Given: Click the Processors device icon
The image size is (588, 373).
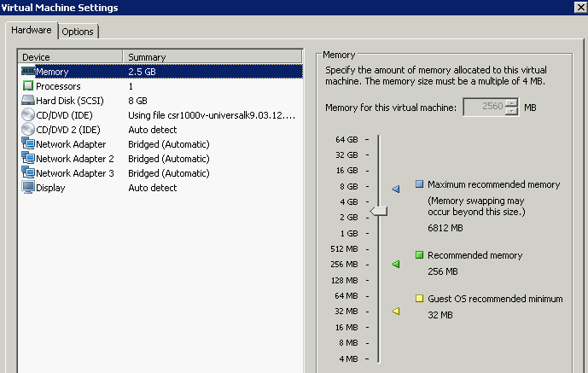Looking at the screenshot, I should point(28,86).
